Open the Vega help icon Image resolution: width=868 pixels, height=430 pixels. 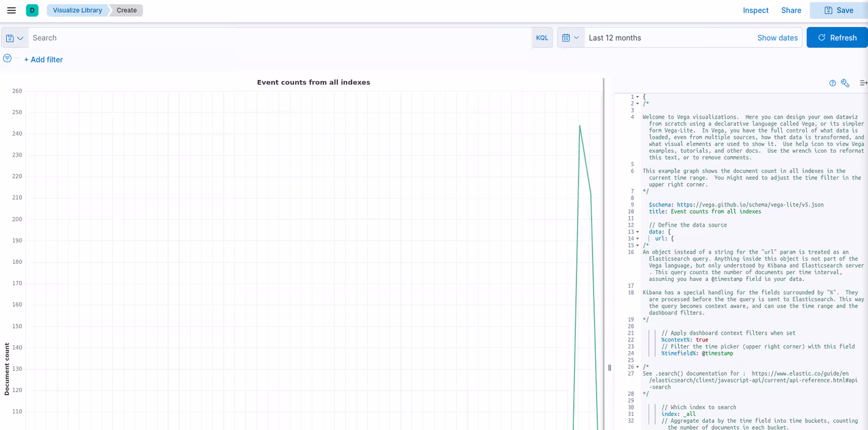(833, 83)
